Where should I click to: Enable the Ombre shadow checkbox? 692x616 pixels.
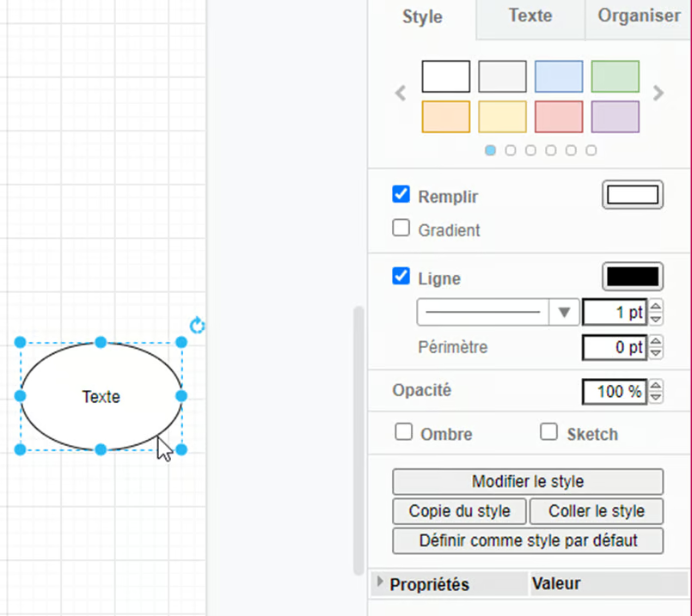403,432
